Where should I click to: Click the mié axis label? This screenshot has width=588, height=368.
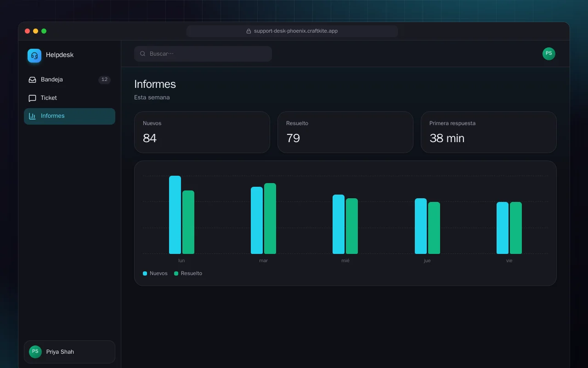point(345,261)
